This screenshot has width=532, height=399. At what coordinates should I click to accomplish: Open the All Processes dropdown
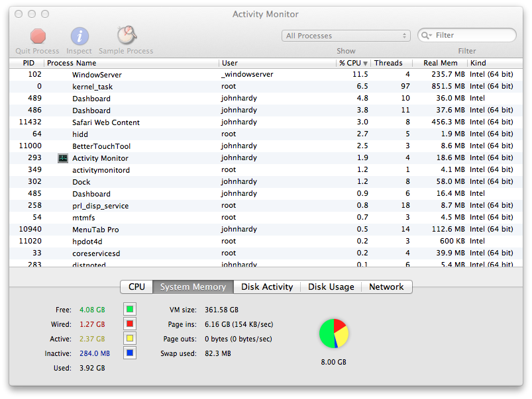click(346, 36)
